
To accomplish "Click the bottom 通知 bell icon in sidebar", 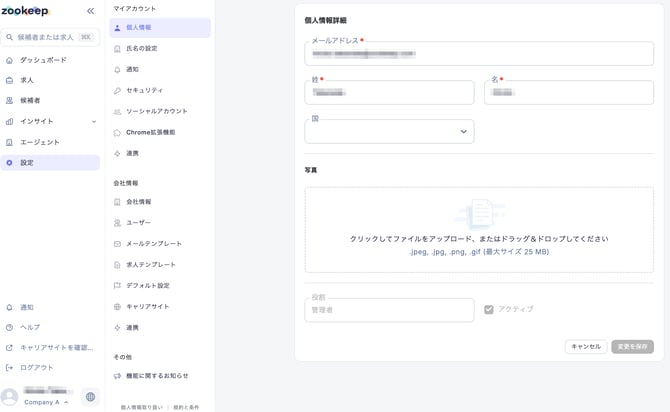I will click(9, 307).
